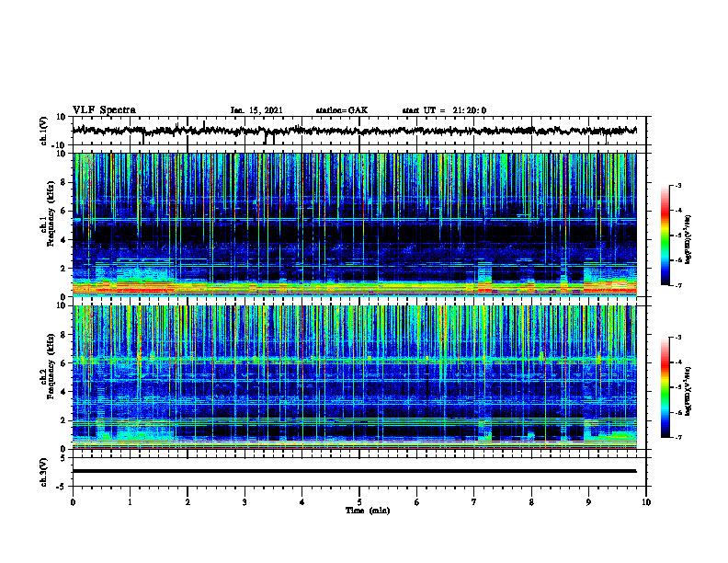Click the "-5" tick on ch.3(V) axis

pyautogui.click(x=62, y=487)
